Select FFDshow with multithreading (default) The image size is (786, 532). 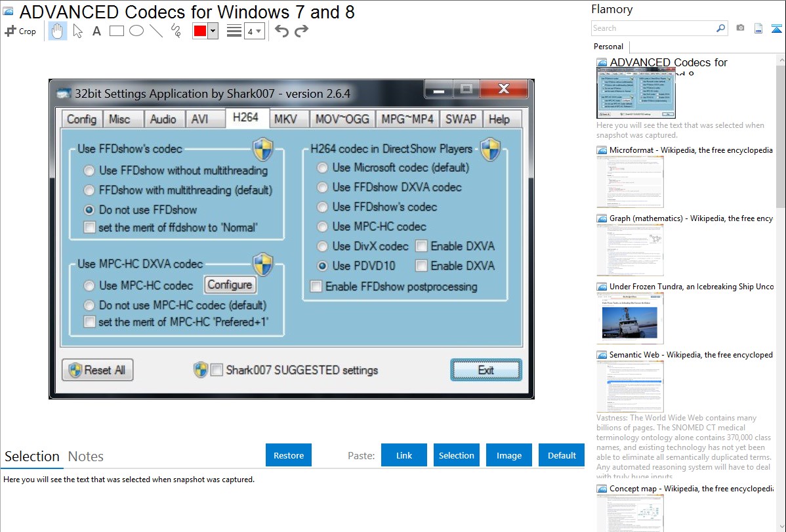(x=89, y=190)
